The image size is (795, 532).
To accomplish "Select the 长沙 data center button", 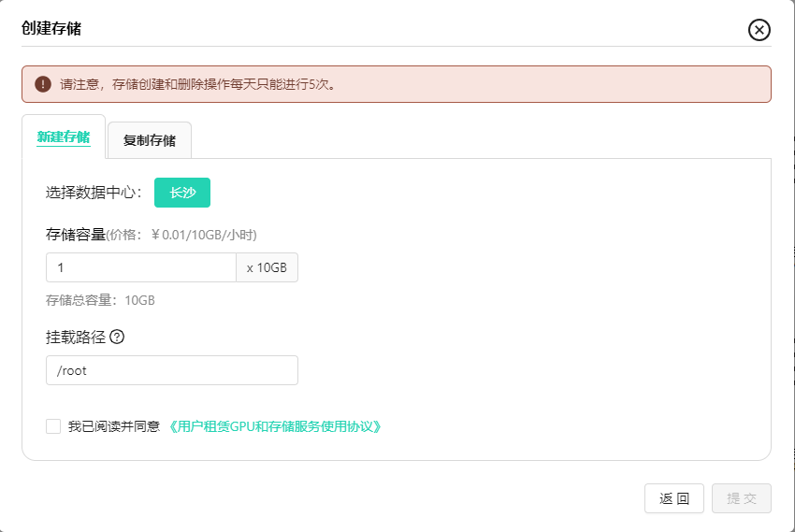I will coord(182,193).
